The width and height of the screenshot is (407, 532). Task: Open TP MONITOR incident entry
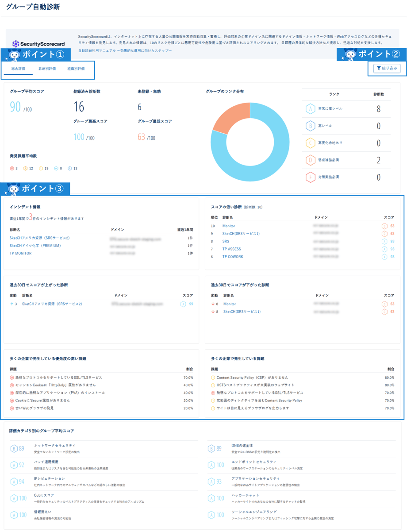pos(21,254)
